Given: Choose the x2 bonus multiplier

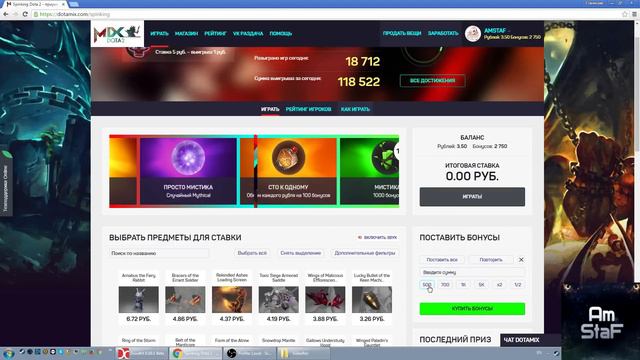Looking at the screenshot, I should tap(500, 285).
